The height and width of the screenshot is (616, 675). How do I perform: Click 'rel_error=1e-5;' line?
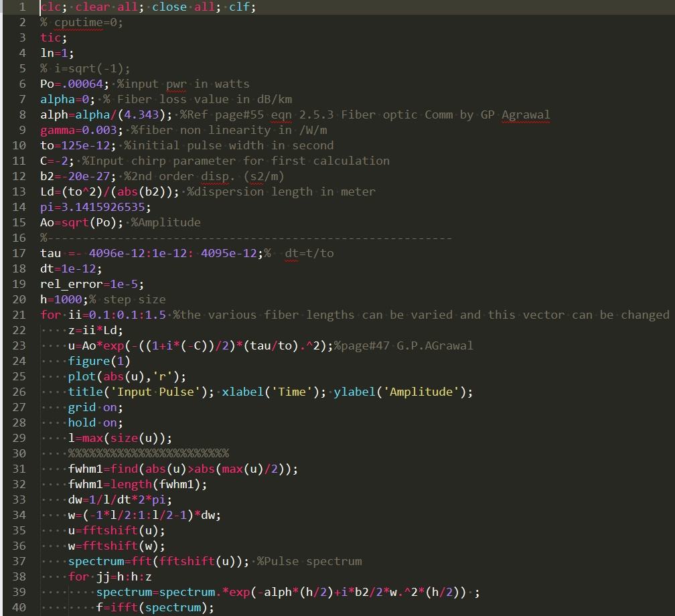[x=92, y=284]
